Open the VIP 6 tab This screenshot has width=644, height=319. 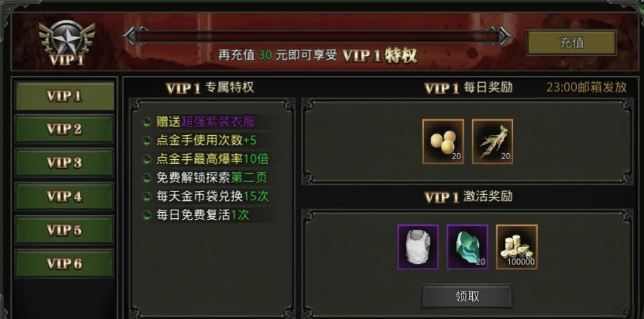pos(64,263)
